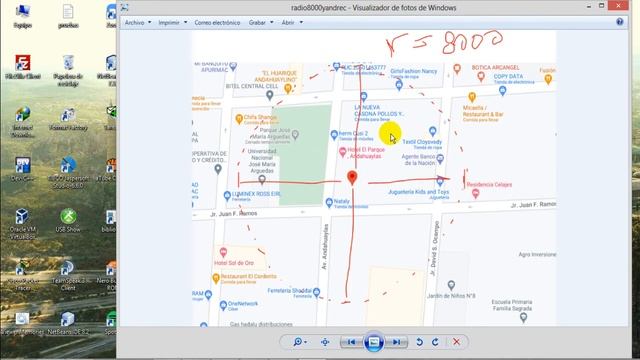Click "Escuela Primaria Familia Sagrada" map label
This screenshot has height=360, width=640.
[512, 305]
